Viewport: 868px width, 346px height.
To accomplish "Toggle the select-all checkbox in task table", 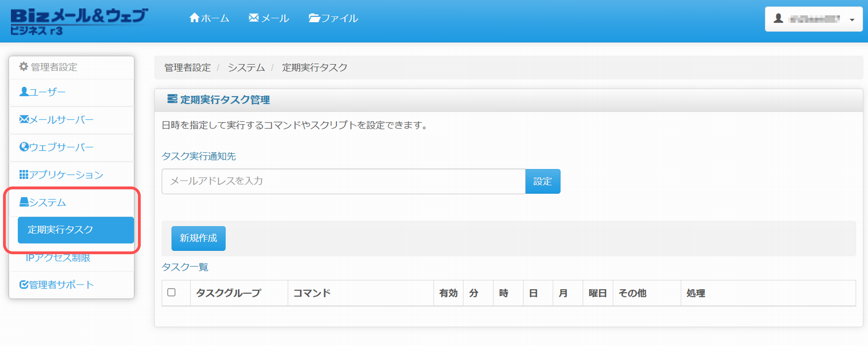I will [x=171, y=292].
